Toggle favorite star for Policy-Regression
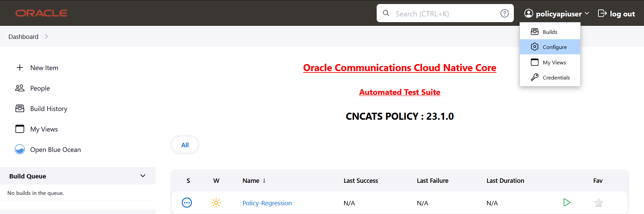 coord(598,203)
